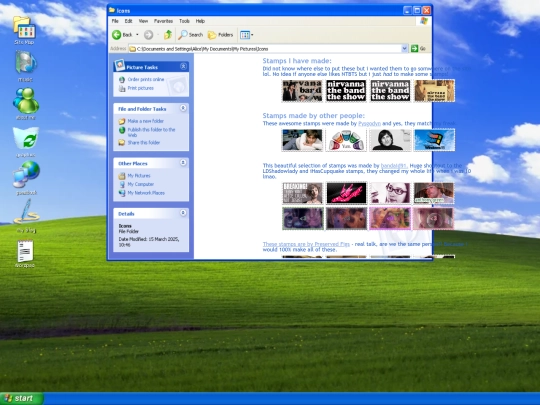Screen dimensions: 540x405
Task: Open the Search toolbar button
Action: pyautogui.click(x=190, y=35)
